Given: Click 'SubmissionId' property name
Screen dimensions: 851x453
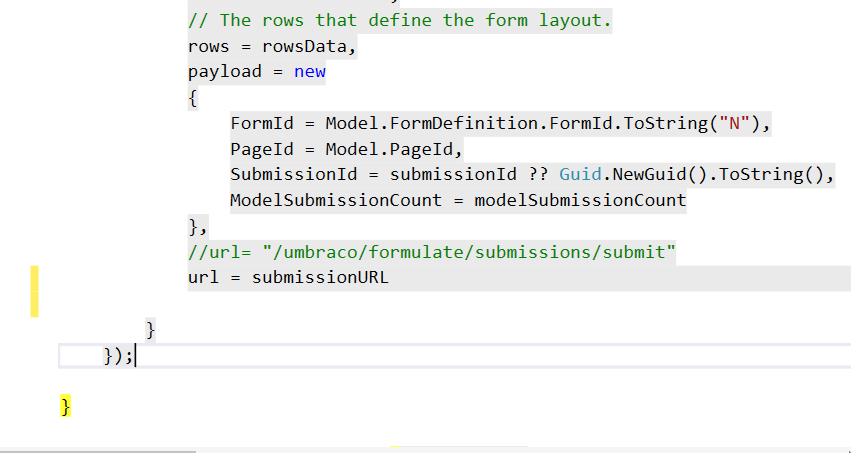Looking at the screenshot, I should click(x=294, y=175).
